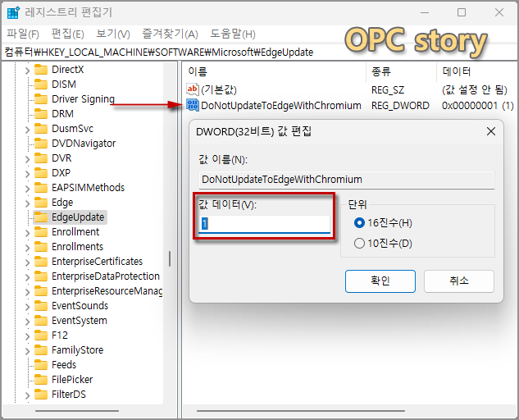Click the FamilyStore folder icon
Viewport: 519px width, 420px height.
click(41, 350)
